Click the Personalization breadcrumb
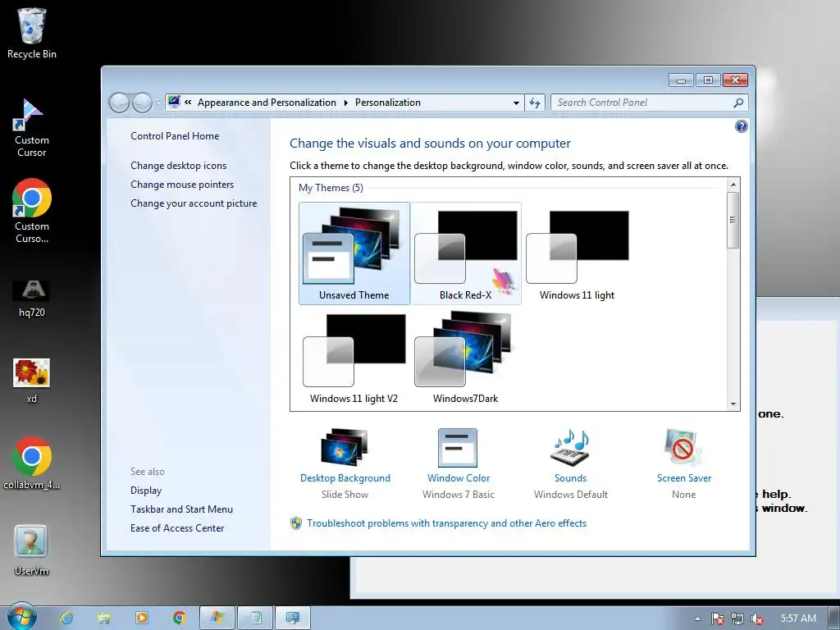Screen dimensions: 840x630 (388, 103)
